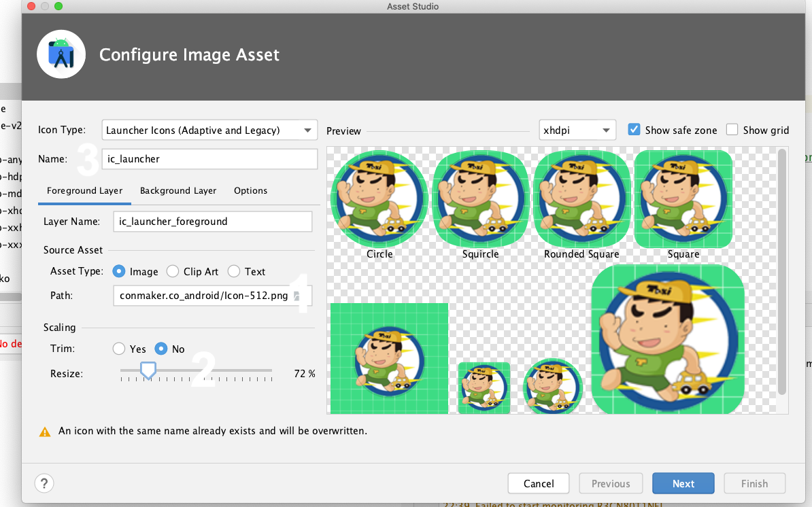Select the Rounded Square icon preview
The height and width of the screenshot is (507, 812).
pyautogui.click(x=581, y=198)
